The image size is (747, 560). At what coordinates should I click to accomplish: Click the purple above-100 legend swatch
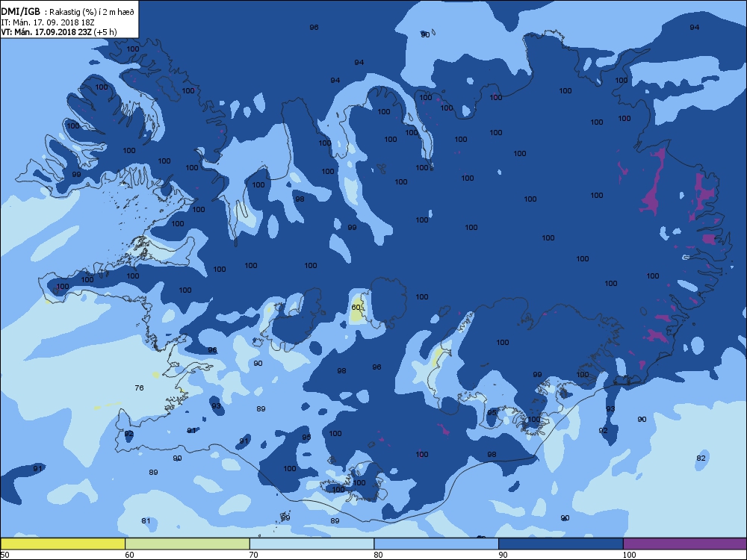tap(684, 544)
